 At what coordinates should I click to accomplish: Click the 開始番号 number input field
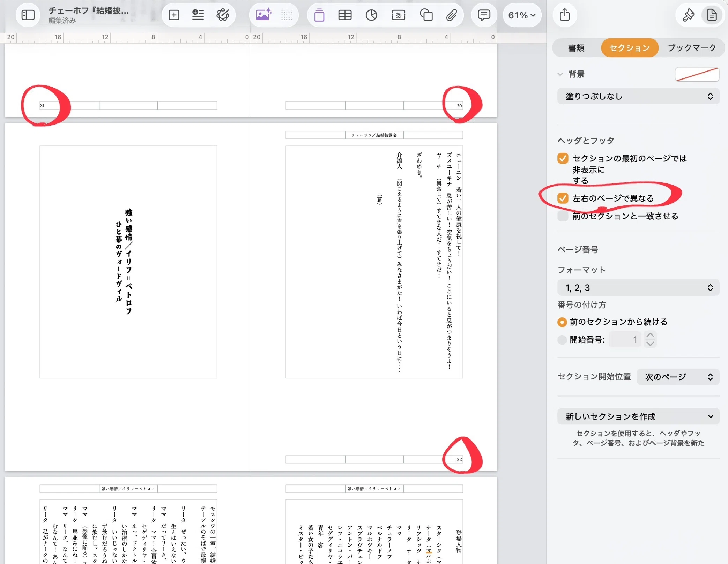(625, 339)
